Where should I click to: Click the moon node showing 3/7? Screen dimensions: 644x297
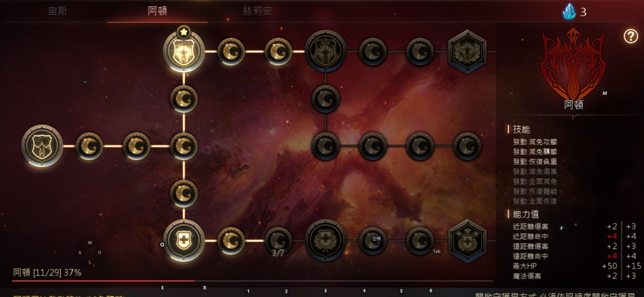pos(278,241)
